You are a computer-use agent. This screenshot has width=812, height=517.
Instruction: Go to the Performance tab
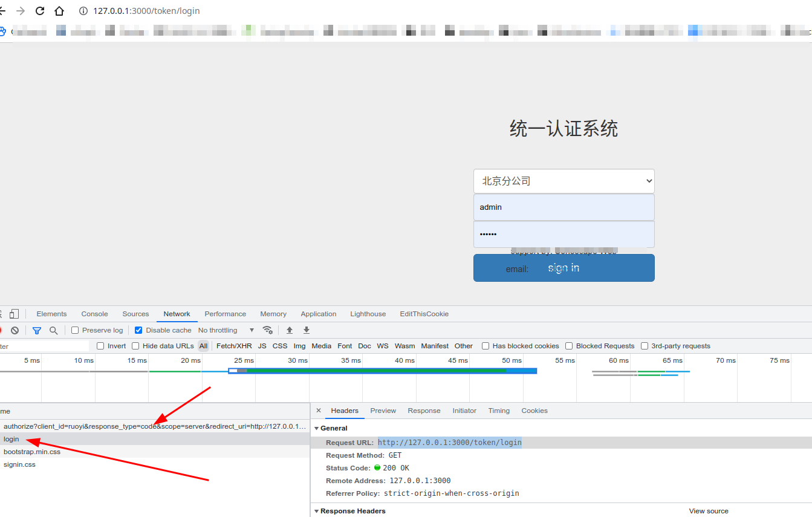pyautogui.click(x=226, y=314)
